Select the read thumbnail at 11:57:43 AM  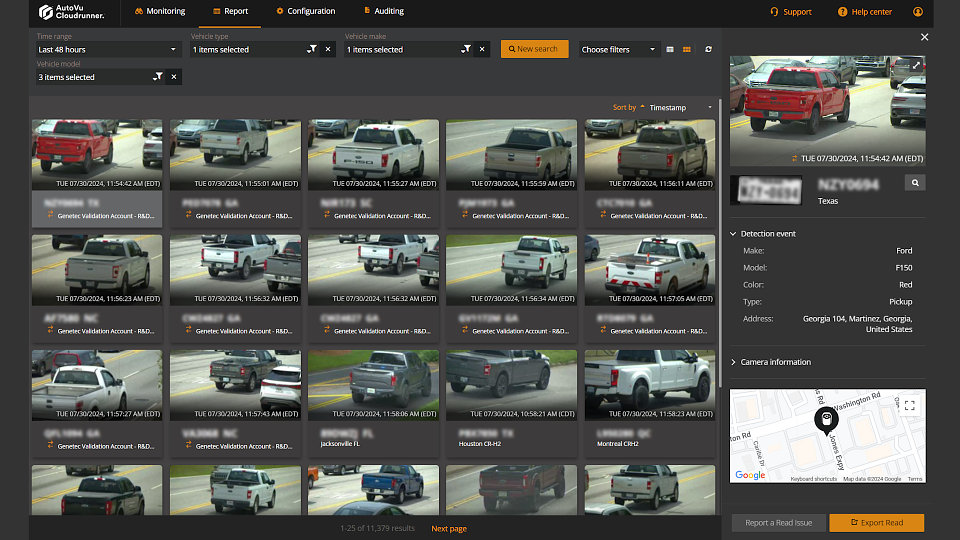235,385
